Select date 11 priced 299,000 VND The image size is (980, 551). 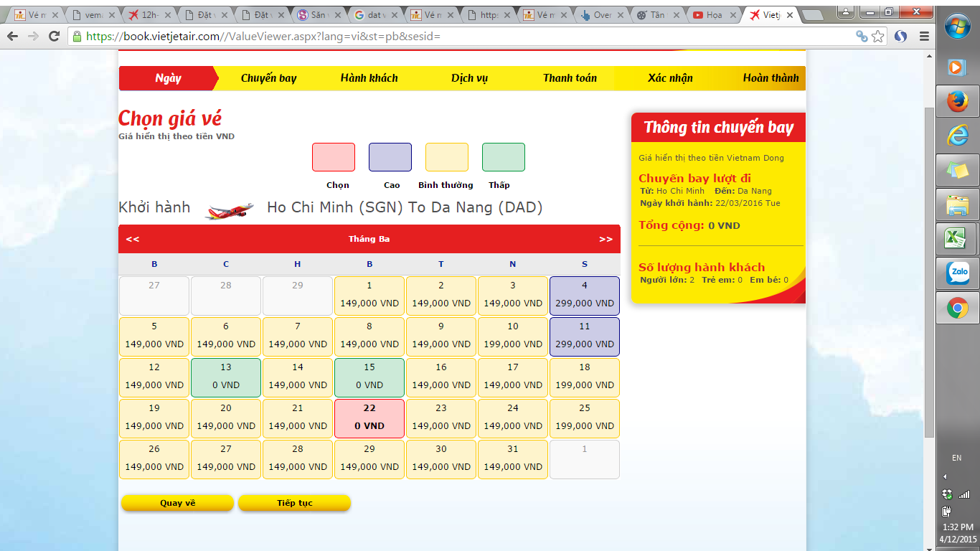[585, 336]
